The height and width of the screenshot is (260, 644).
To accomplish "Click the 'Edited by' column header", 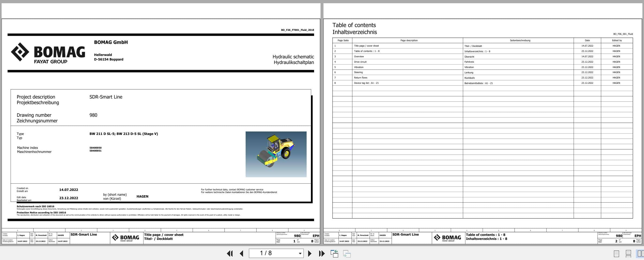I will [617, 40].
